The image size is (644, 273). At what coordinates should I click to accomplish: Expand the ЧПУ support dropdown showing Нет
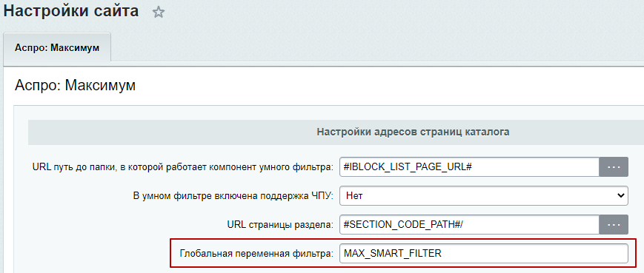pos(484,196)
